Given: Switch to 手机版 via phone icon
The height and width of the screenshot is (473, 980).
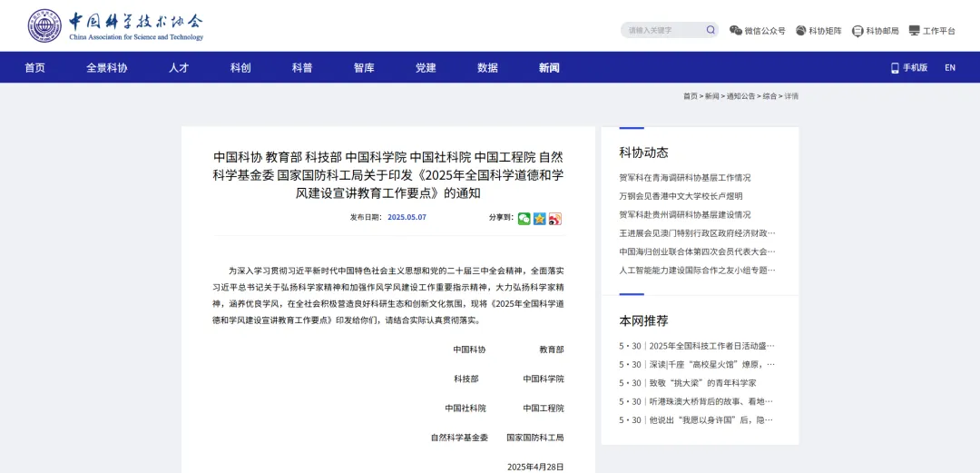Looking at the screenshot, I should coord(895,68).
